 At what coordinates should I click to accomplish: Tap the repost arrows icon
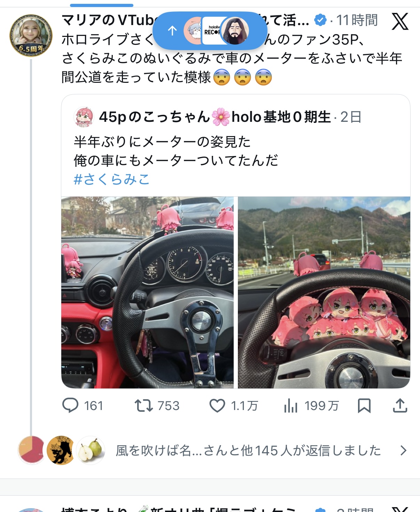click(x=143, y=405)
